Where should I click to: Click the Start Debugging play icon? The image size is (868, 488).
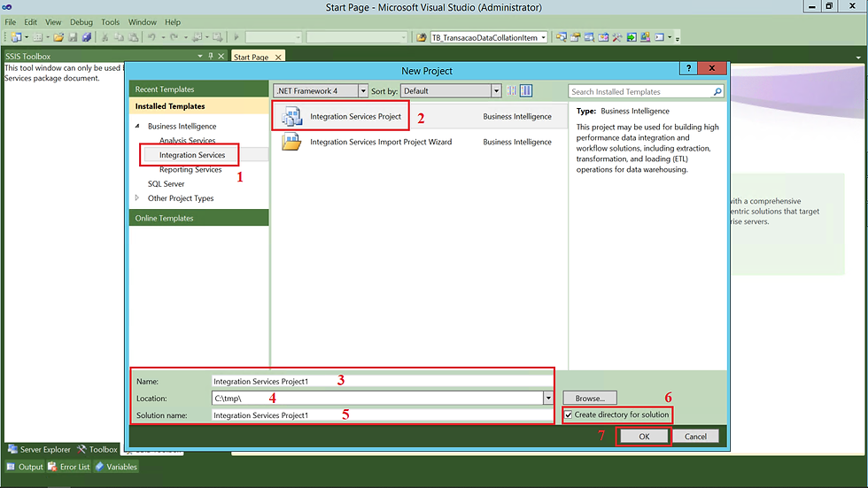pyautogui.click(x=236, y=37)
